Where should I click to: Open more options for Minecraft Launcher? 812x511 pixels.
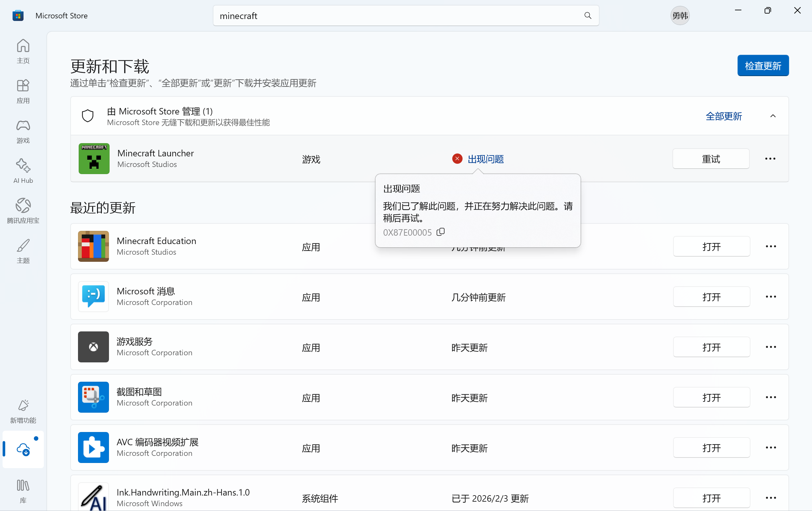click(x=770, y=159)
